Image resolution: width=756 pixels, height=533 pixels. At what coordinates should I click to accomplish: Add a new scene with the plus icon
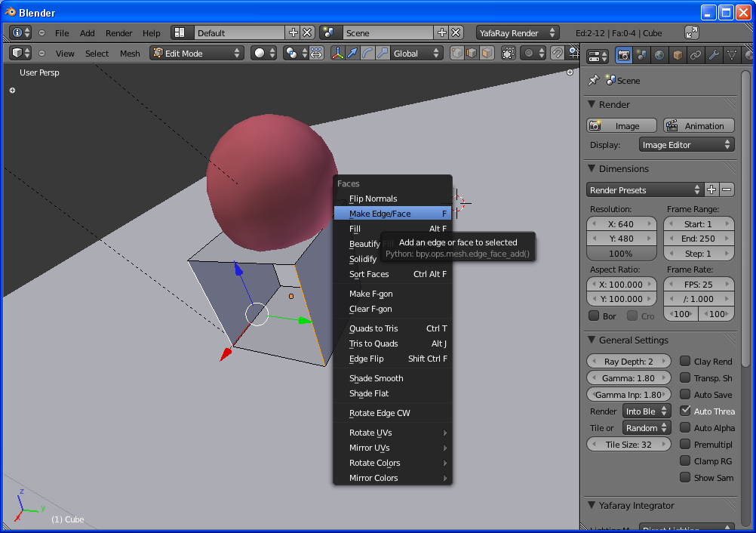[x=441, y=32]
